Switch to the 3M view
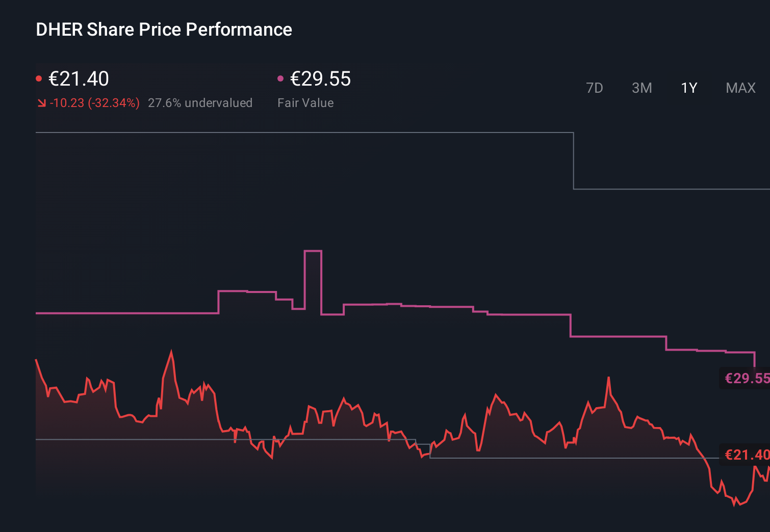 point(642,88)
